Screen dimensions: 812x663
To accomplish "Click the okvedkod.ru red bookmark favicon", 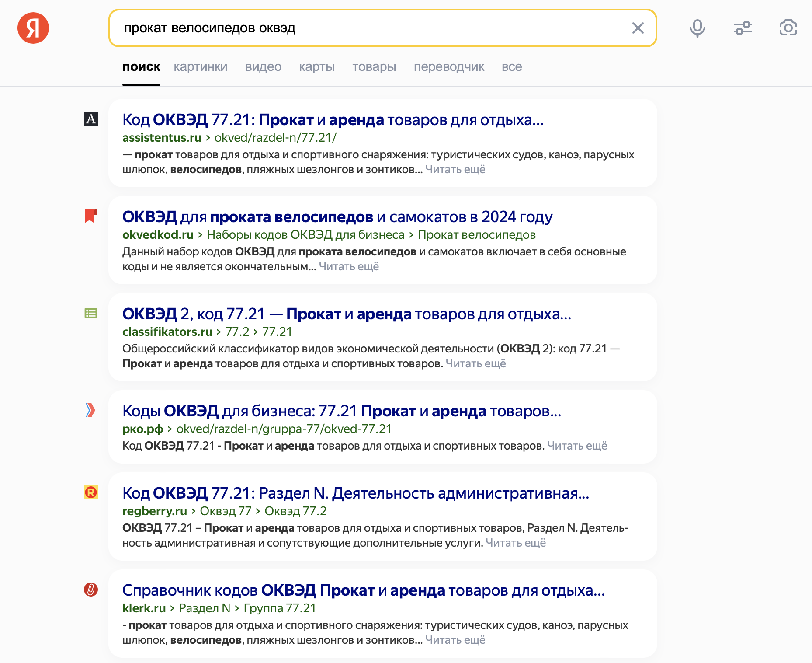I will click(x=91, y=216).
